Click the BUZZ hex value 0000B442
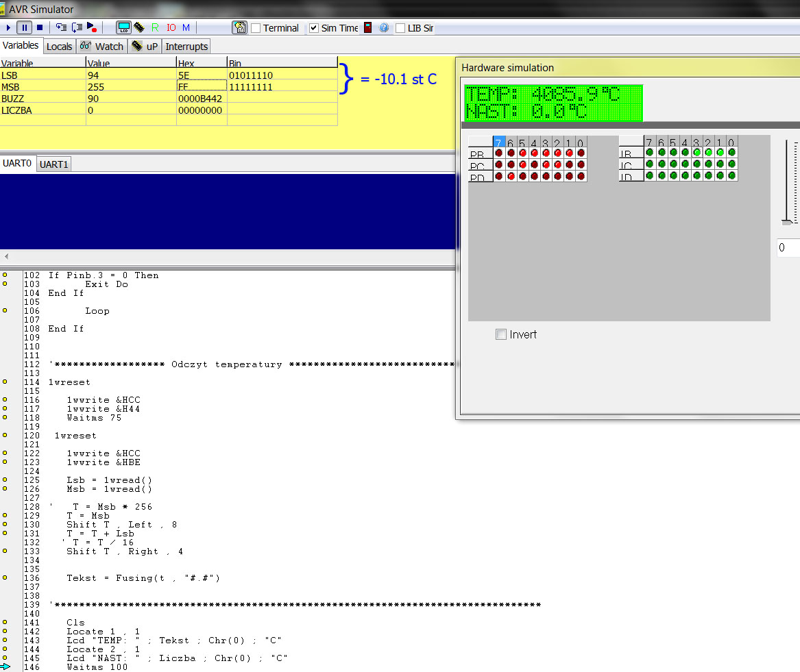Image resolution: width=800 pixels, height=672 pixels. (200, 99)
